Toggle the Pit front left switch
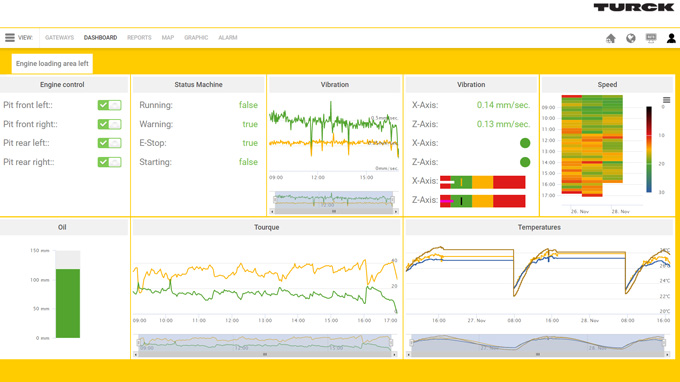Image resolution: width=680 pixels, height=382 pixels. 109,105
